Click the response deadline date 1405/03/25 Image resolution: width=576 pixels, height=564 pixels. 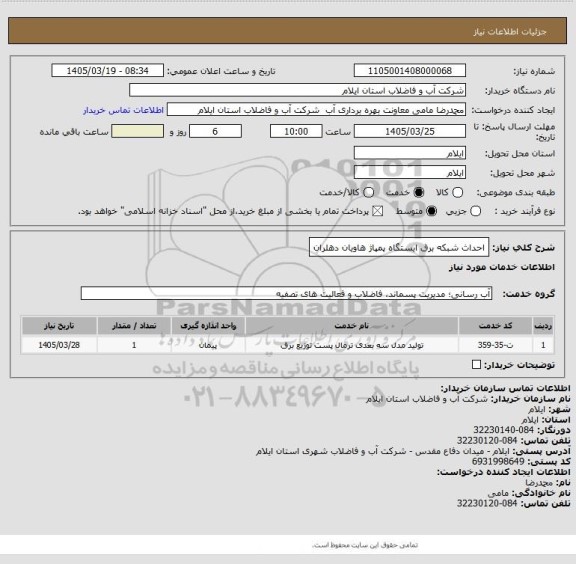tap(410, 131)
